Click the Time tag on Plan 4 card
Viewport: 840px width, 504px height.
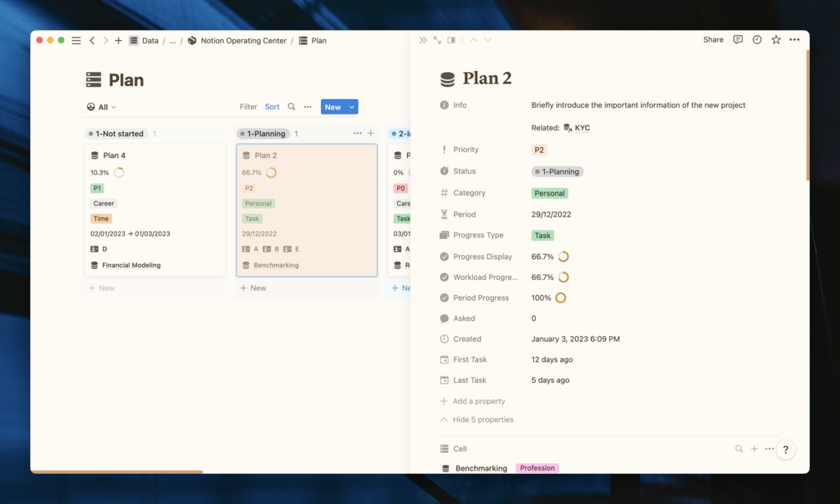tap(100, 218)
